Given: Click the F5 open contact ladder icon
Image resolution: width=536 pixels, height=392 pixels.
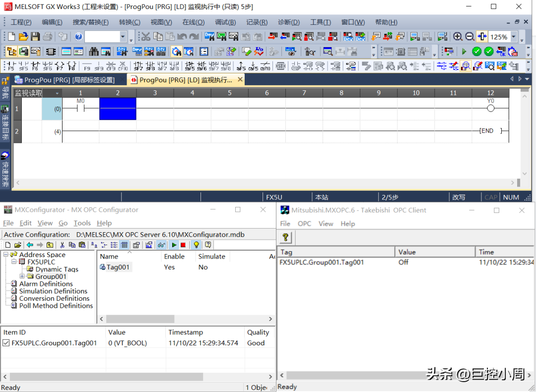Looking at the screenshot, I should (x=10, y=66).
